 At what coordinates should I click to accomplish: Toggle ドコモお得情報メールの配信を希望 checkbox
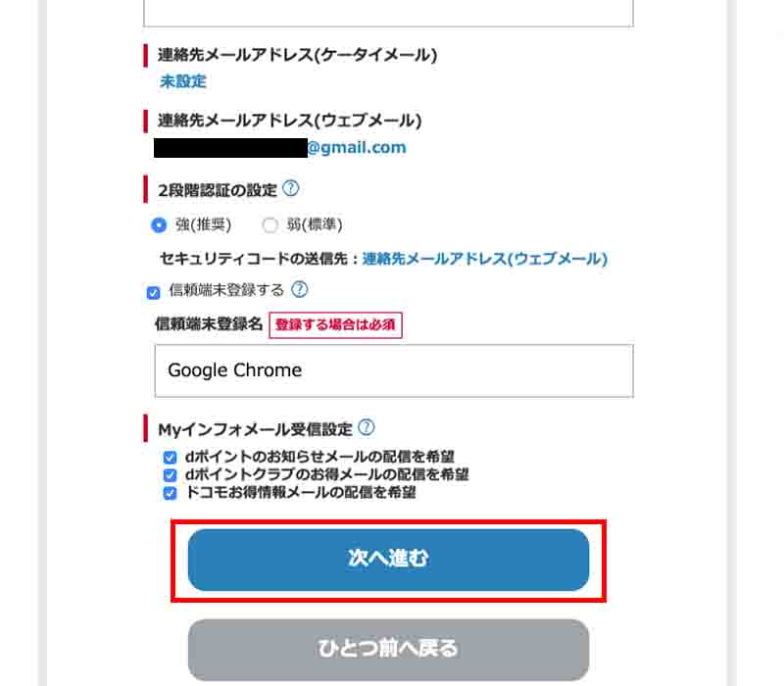pyautogui.click(x=170, y=493)
